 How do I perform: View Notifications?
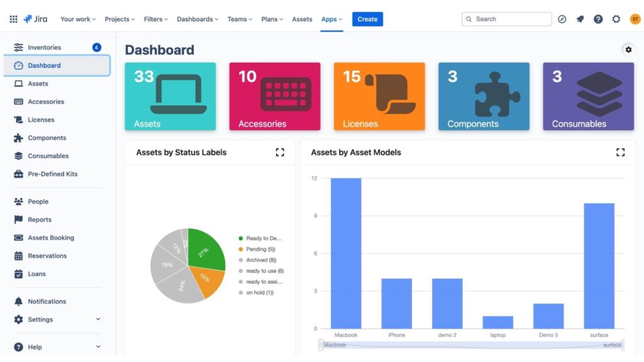coord(47,301)
